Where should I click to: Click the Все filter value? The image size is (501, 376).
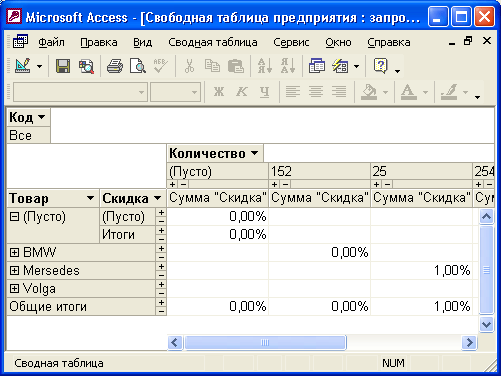[x=29, y=135]
